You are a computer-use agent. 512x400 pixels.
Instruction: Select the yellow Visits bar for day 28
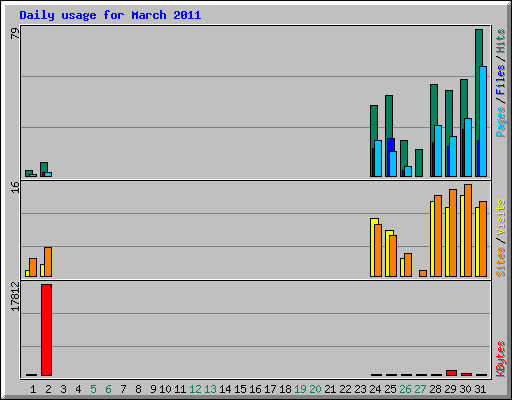coord(432,239)
